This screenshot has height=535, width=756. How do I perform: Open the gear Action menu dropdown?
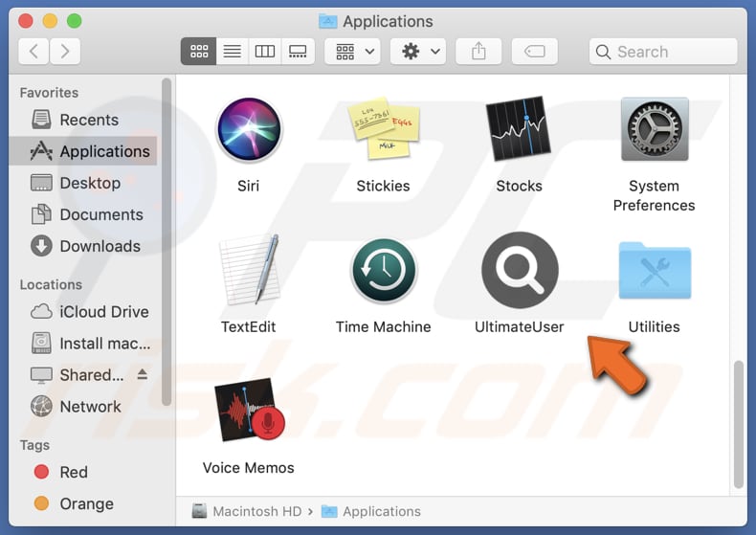click(418, 51)
